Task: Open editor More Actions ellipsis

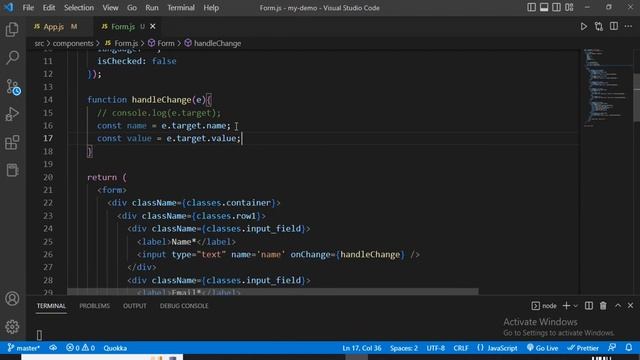Action: 628,27
